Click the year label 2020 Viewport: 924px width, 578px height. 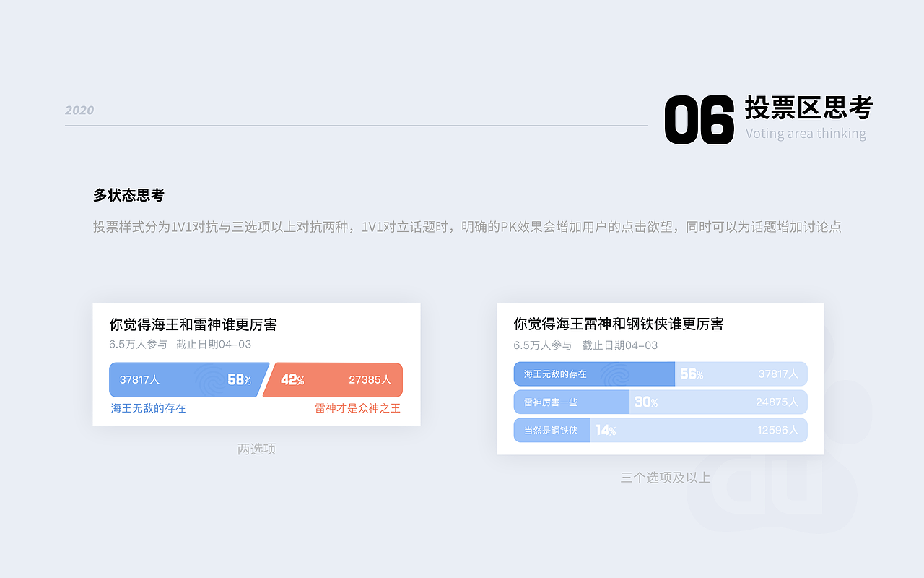[x=79, y=110]
